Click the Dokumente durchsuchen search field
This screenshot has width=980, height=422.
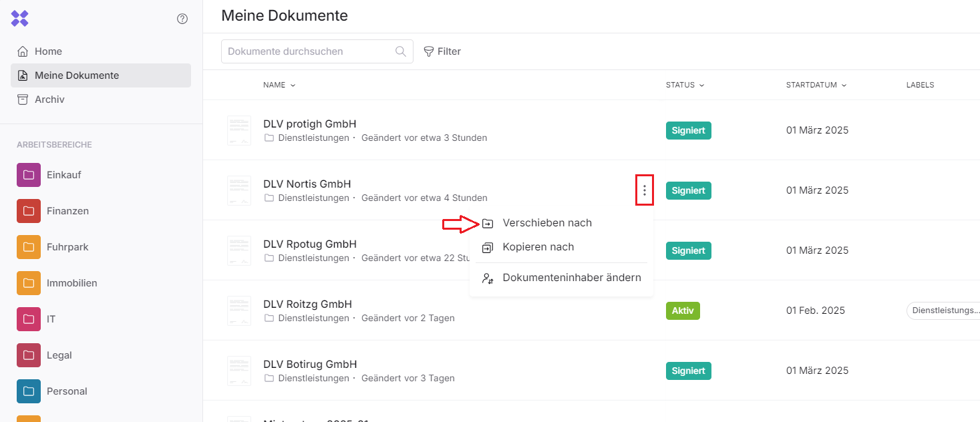[x=309, y=51]
